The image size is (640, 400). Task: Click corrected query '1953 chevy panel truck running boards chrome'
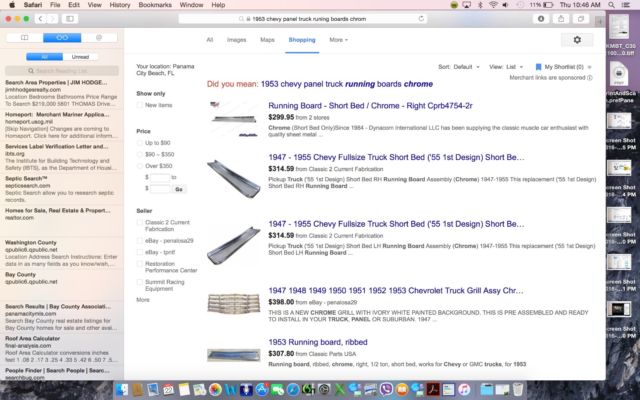click(347, 84)
